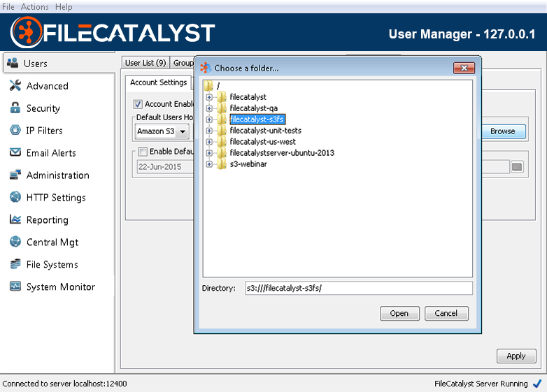Click the IP Filters shield icon
The image size is (547, 392).
[x=14, y=131]
